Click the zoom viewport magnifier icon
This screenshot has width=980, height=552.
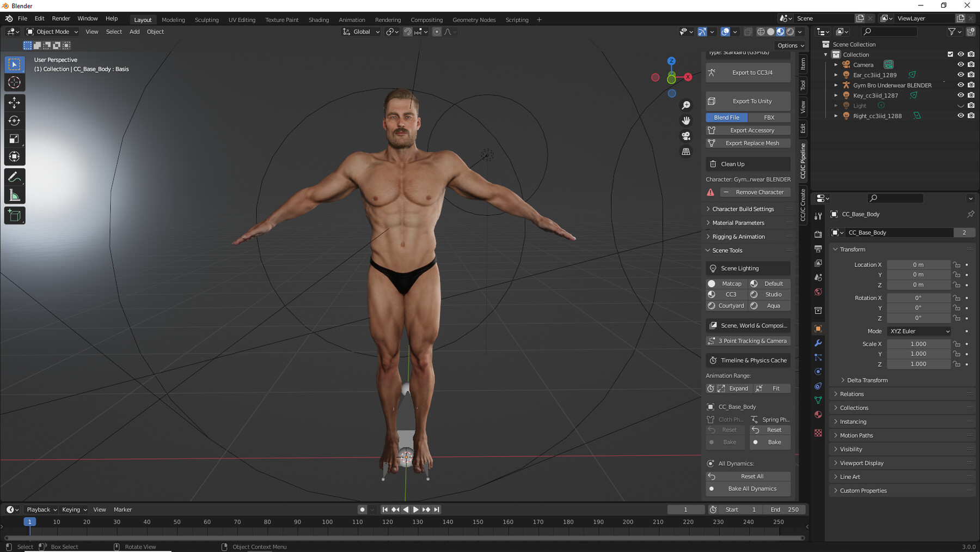pos(686,105)
